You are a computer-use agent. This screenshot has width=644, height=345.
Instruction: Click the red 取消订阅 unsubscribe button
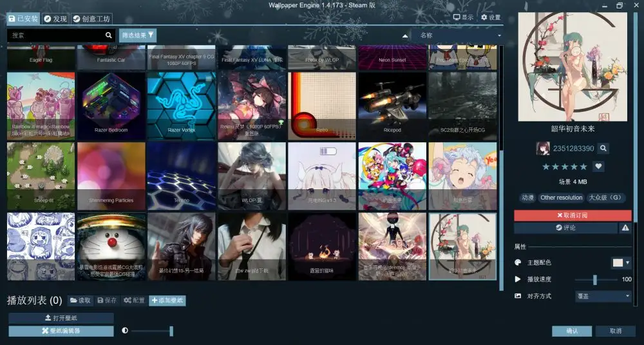573,215
